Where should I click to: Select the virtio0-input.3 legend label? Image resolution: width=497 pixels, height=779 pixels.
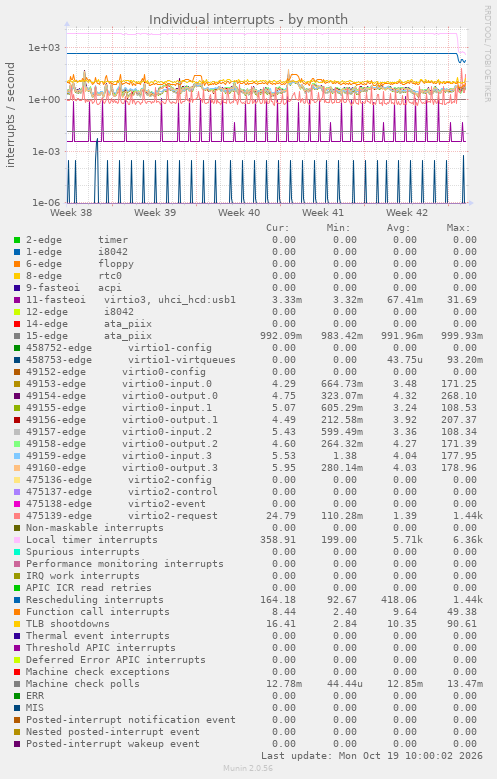[167, 456]
